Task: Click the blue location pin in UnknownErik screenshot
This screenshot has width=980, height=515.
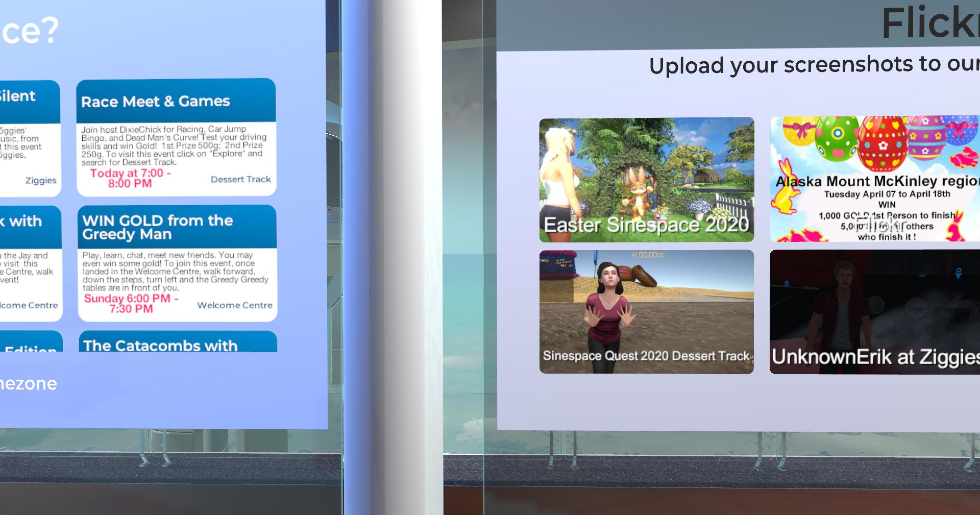Action: coord(958,273)
